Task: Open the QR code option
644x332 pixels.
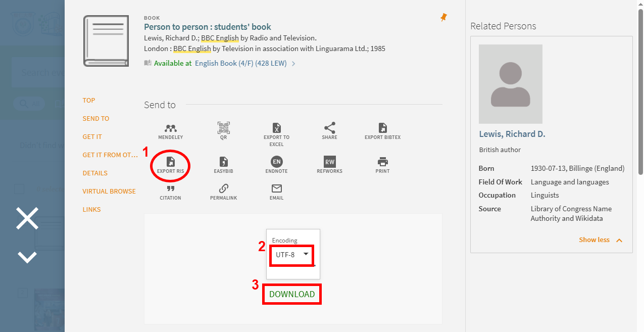Action: (x=223, y=129)
